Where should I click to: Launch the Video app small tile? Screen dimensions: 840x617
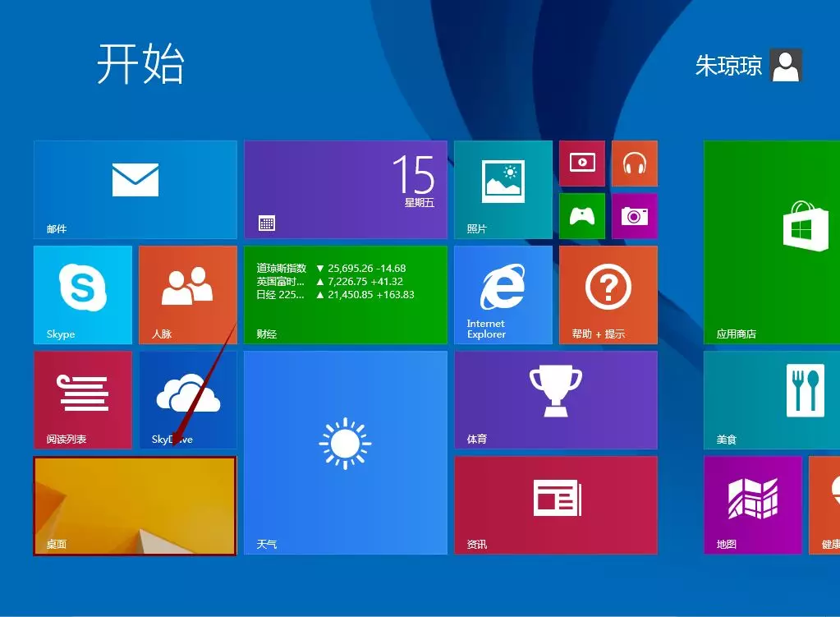tap(582, 163)
